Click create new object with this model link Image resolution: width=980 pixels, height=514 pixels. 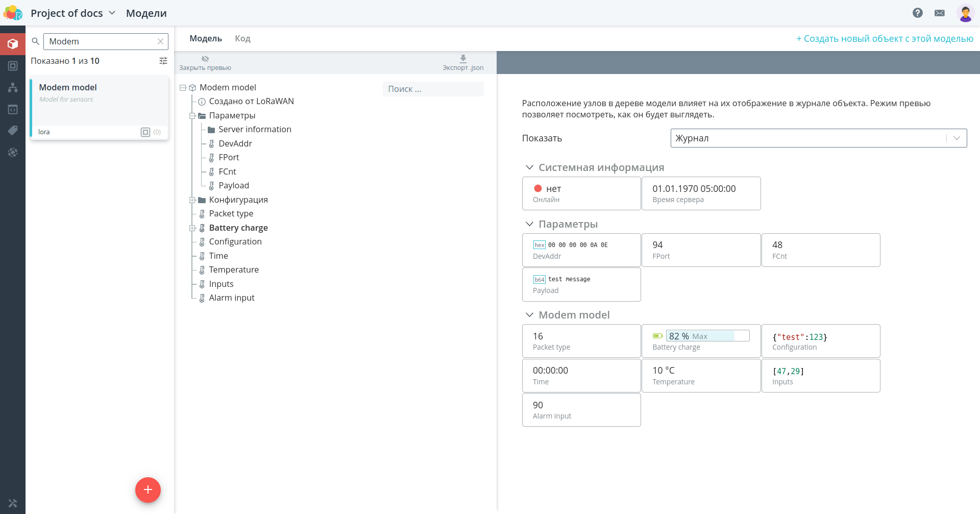(x=885, y=39)
